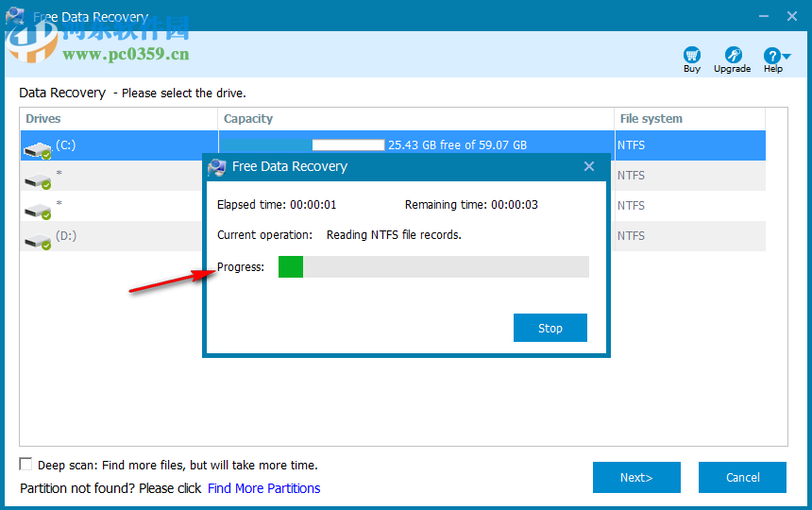Enable the Deep scan checkbox

tap(25, 464)
